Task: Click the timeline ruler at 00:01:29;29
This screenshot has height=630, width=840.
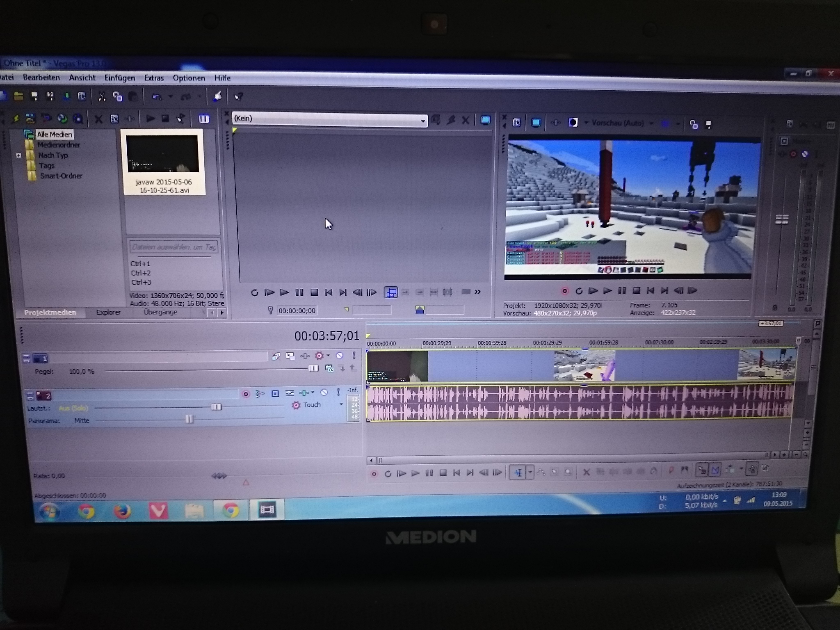Action: [x=547, y=342]
